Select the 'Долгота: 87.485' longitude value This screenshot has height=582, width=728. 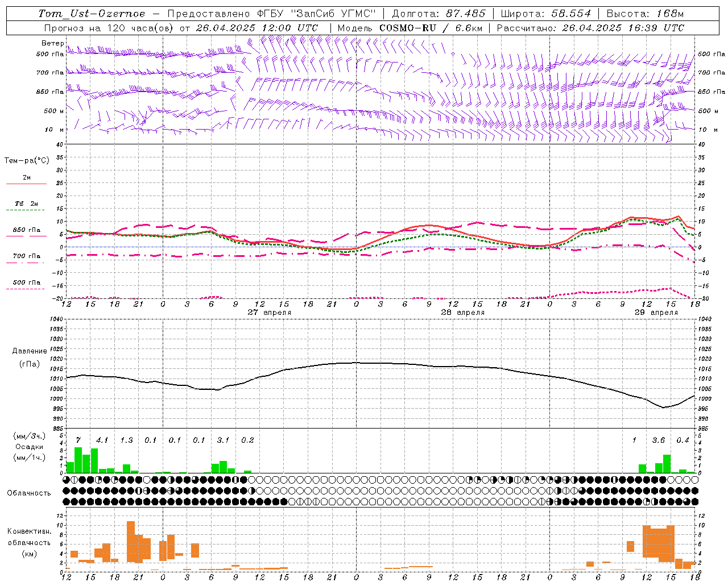(x=439, y=14)
